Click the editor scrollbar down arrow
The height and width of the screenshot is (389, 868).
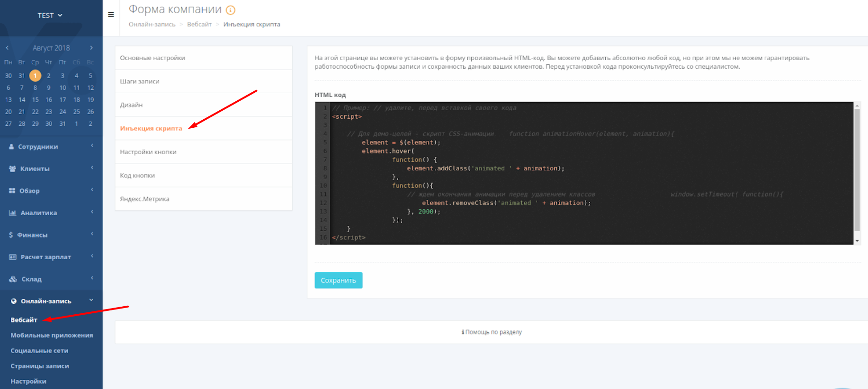click(x=857, y=241)
